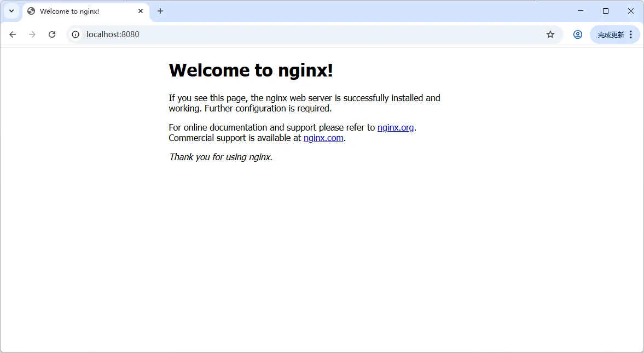Click the "Thank you for using nginx." text
This screenshot has width=644, height=353.
point(221,157)
